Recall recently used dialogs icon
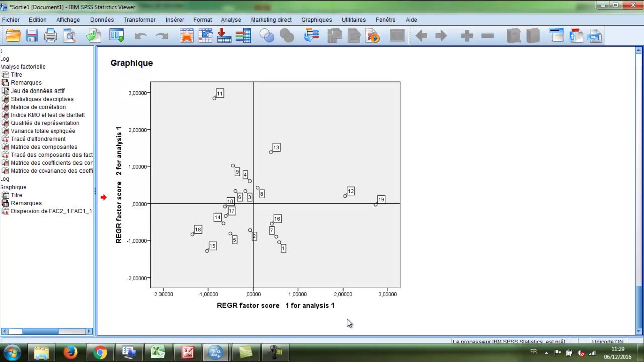 117,36
